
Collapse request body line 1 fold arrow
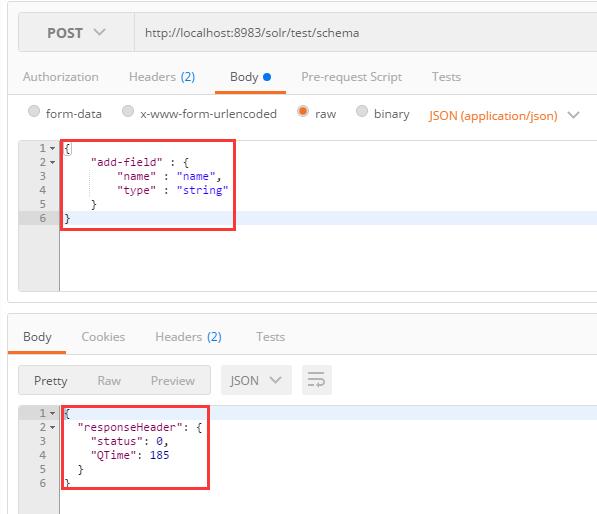(53, 148)
